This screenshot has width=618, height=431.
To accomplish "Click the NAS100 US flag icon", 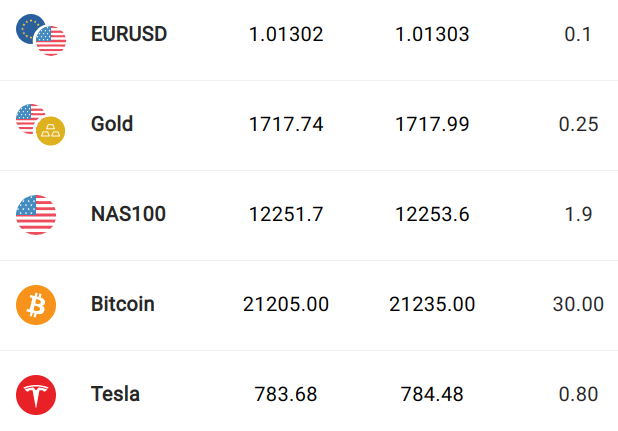I will pos(36,215).
